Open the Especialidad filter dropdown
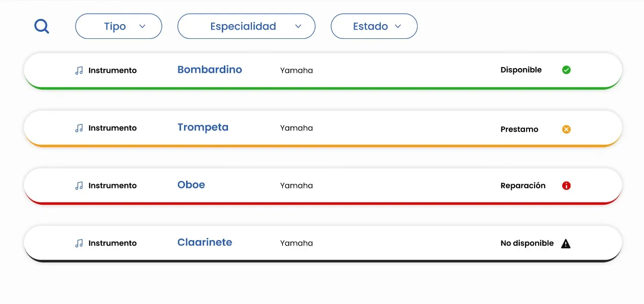This screenshot has height=304, width=644. click(246, 26)
